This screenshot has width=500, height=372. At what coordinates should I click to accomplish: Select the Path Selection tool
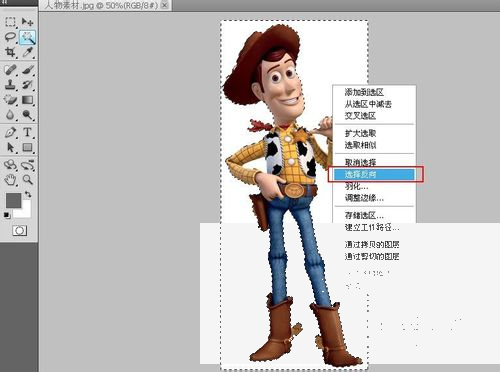(x=10, y=147)
